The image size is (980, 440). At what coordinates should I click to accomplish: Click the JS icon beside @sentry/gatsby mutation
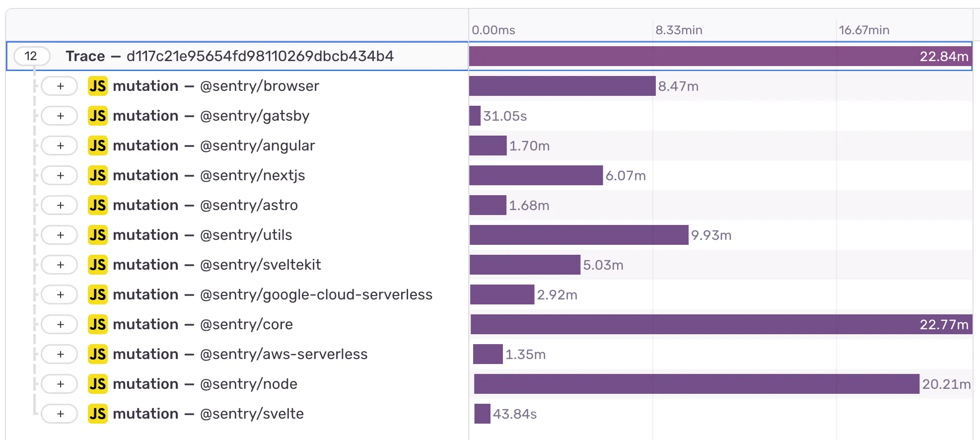97,116
